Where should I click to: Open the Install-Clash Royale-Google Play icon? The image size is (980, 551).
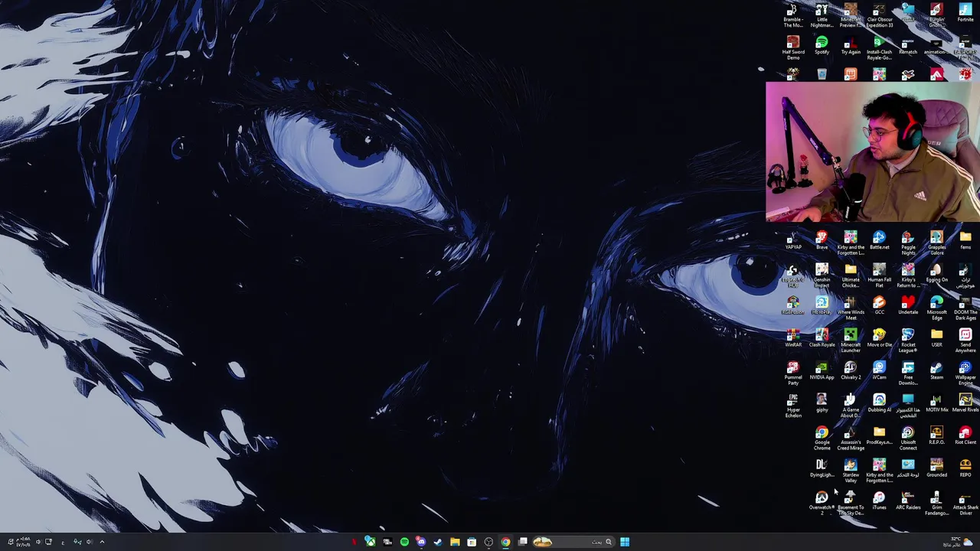point(879,48)
